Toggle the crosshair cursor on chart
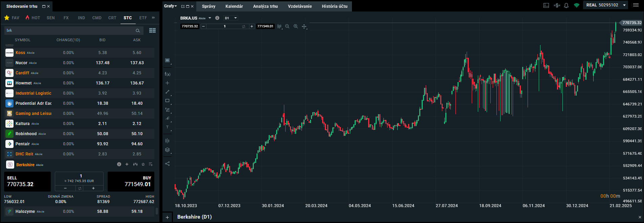The height and width of the screenshot is (223, 644). 304,26
